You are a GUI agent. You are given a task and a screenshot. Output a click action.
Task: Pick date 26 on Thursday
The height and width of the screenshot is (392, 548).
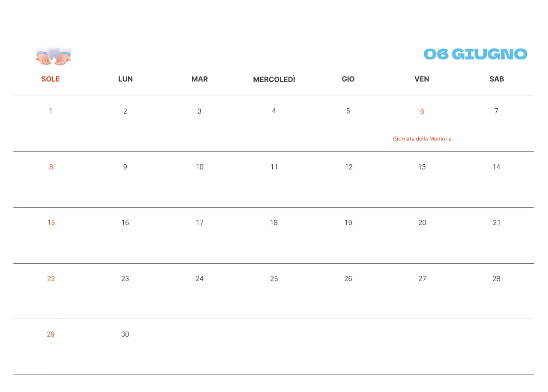point(348,279)
